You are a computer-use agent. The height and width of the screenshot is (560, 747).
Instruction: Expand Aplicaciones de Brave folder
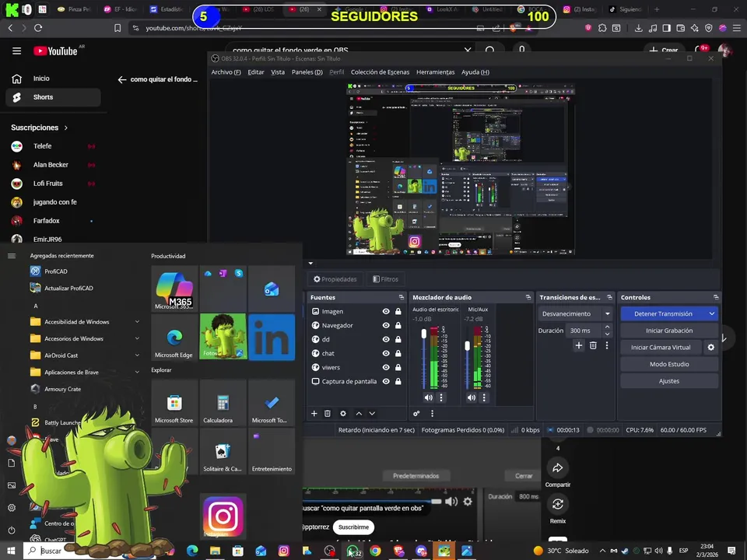[x=137, y=372]
